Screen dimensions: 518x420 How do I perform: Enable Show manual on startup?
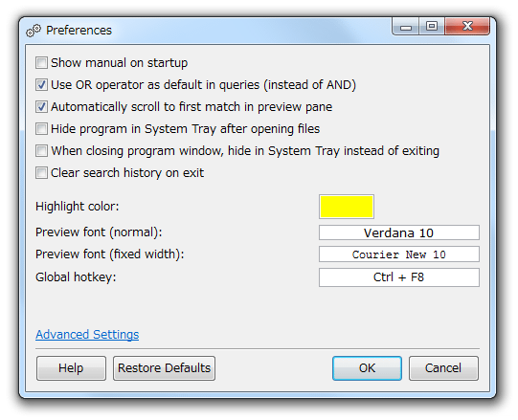coord(41,63)
